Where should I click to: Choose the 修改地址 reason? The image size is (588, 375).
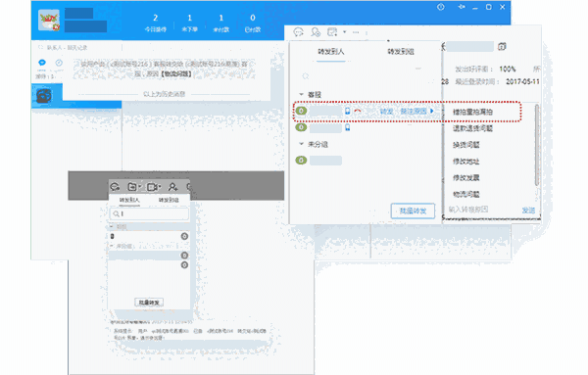[466, 162]
